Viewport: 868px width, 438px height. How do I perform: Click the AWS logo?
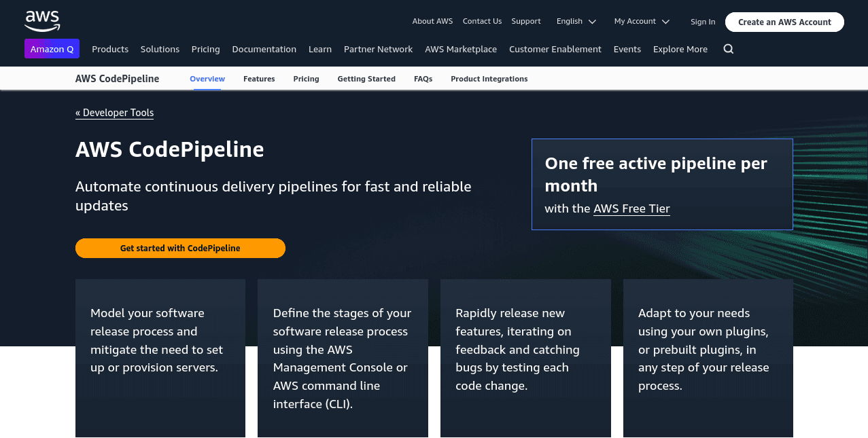pos(42,21)
